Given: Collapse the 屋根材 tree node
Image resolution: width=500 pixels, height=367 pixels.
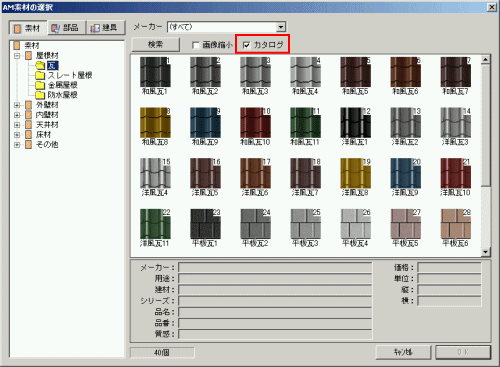Looking at the screenshot, I should coord(17,56).
